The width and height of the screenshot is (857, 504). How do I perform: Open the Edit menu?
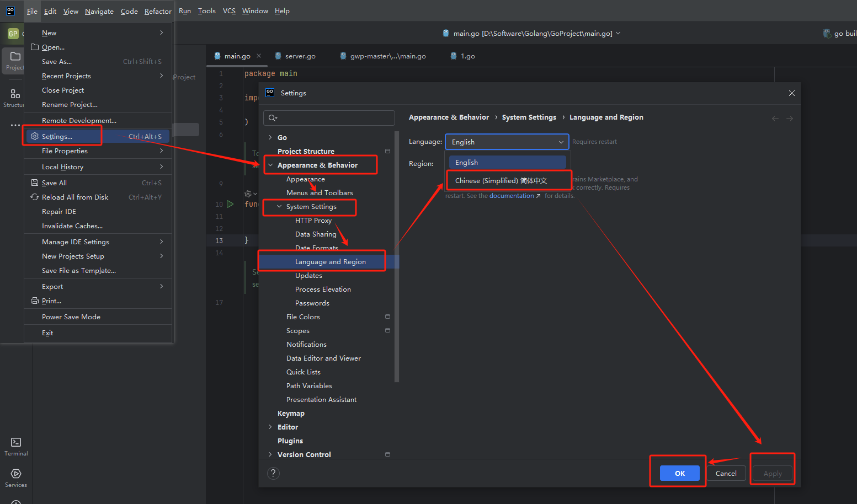coord(50,11)
